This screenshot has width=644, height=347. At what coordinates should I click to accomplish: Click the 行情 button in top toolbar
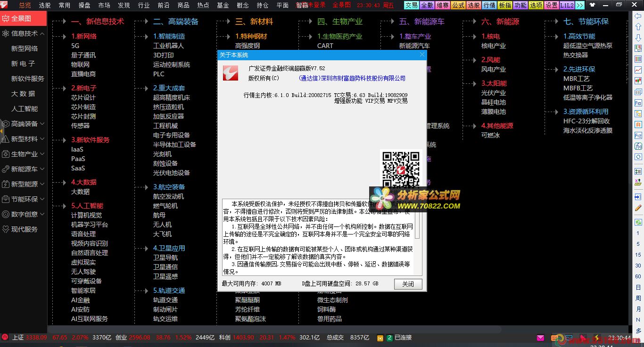pyautogui.click(x=489, y=5)
